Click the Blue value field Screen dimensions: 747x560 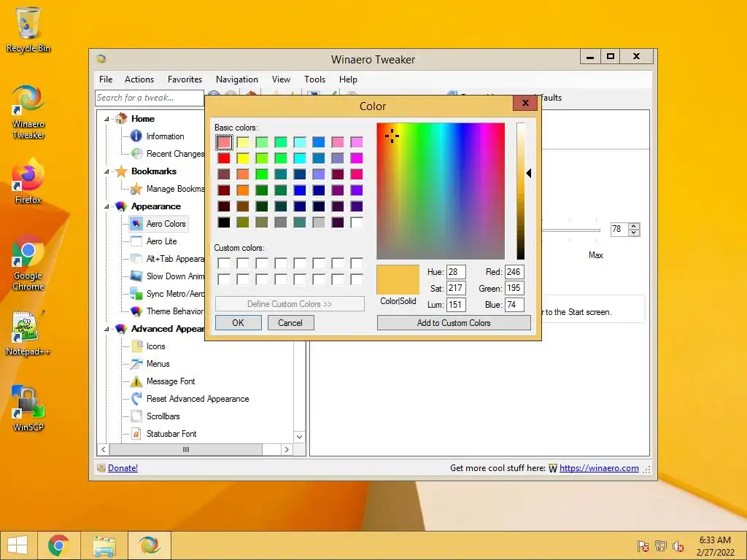(x=514, y=305)
